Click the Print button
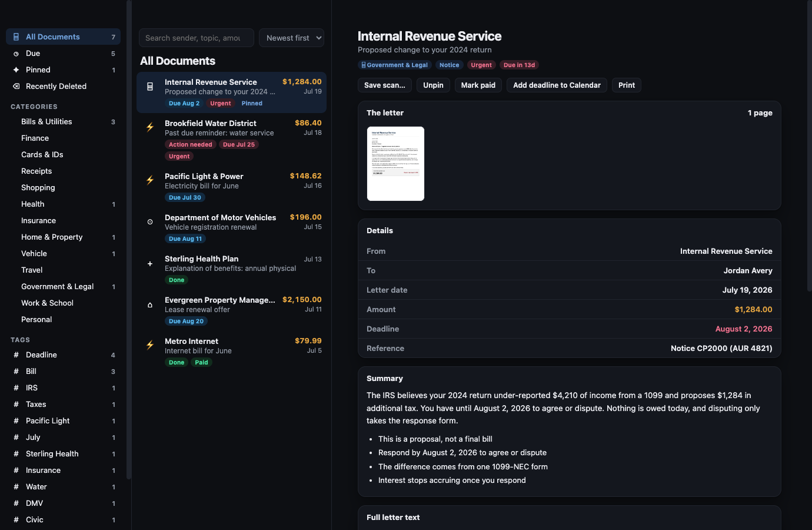The width and height of the screenshot is (812, 530). [627, 85]
